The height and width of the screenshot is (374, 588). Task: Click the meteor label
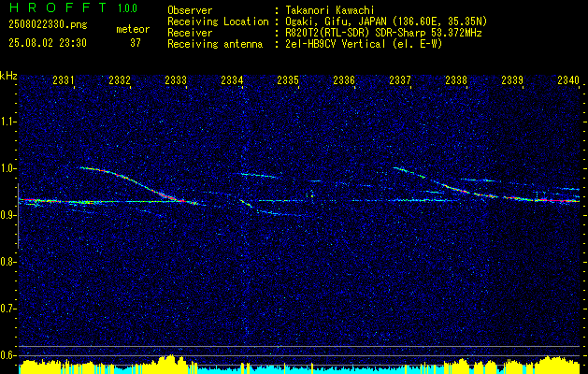pyautogui.click(x=133, y=29)
